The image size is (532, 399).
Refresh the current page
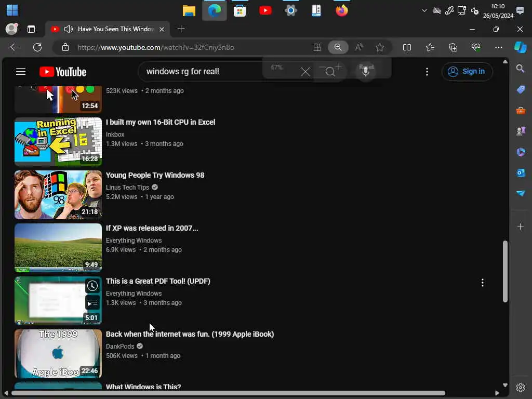click(37, 47)
